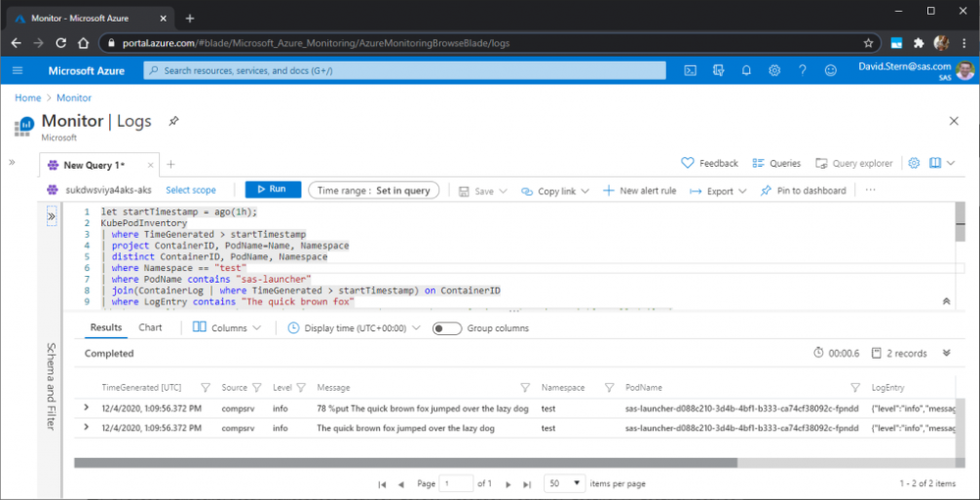This screenshot has height=500, width=980.
Task: Click the Home breadcrumb link
Action: (27, 97)
